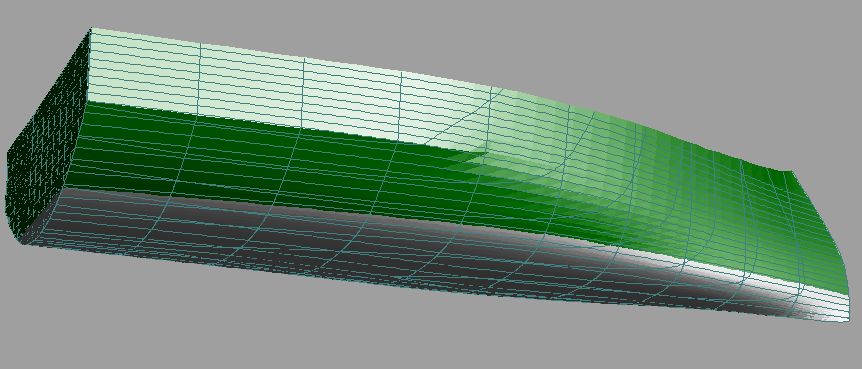This screenshot has height=369, width=862.
Task: Click the lower bow tip at far right
Action: point(847,321)
